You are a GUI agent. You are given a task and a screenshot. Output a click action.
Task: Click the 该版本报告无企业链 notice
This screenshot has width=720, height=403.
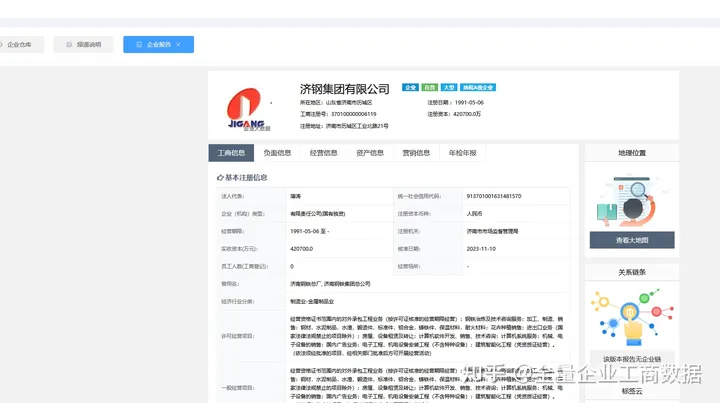[632, 359]
